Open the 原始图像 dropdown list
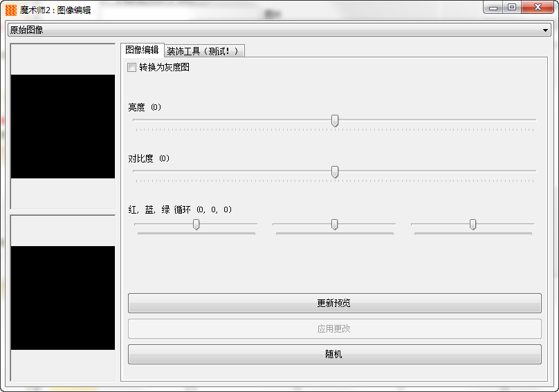The width and height of the screenshot is (559, 392). (x=279, y=30)
